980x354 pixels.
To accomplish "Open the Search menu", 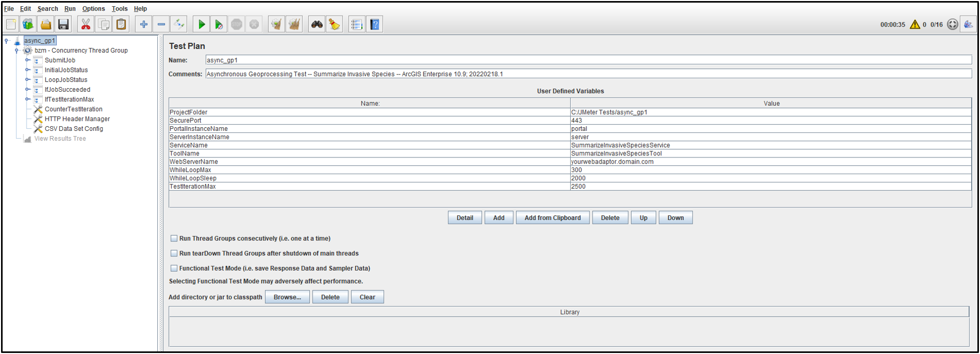I will (x=47, y=9).
